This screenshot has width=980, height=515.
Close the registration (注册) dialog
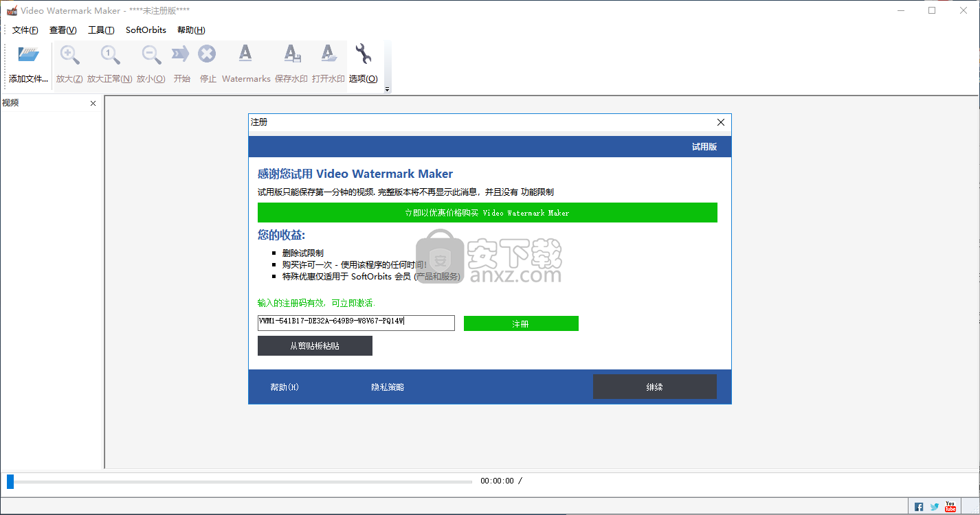click(x=721, y=122)
